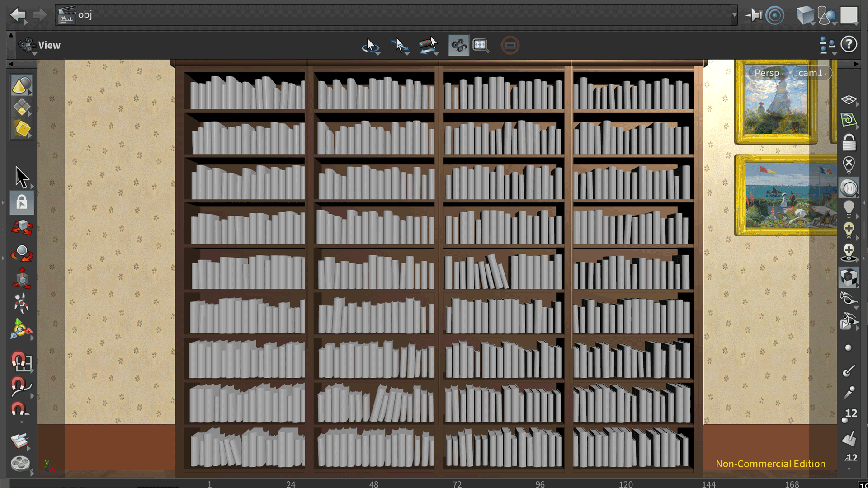Toggle the Secure Selection lock
This screenshot has height=488, width=868.
coord(22,202)
